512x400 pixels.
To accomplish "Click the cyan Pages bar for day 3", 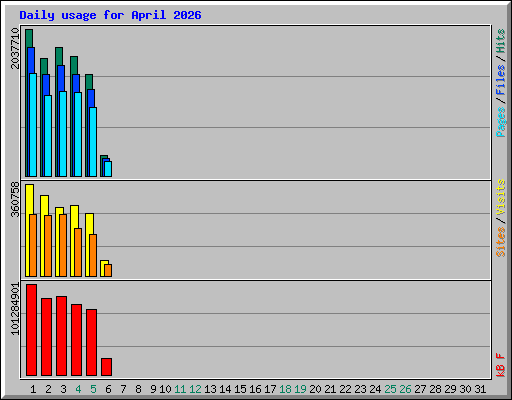I will [63, 134].
